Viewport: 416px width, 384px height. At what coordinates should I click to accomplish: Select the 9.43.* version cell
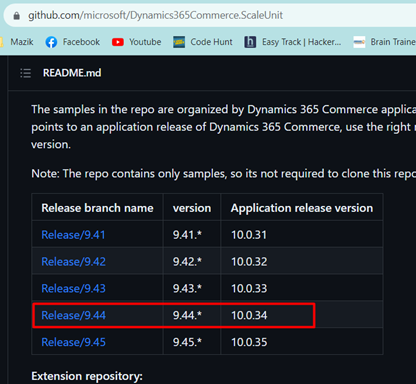(x=192, y=287)
